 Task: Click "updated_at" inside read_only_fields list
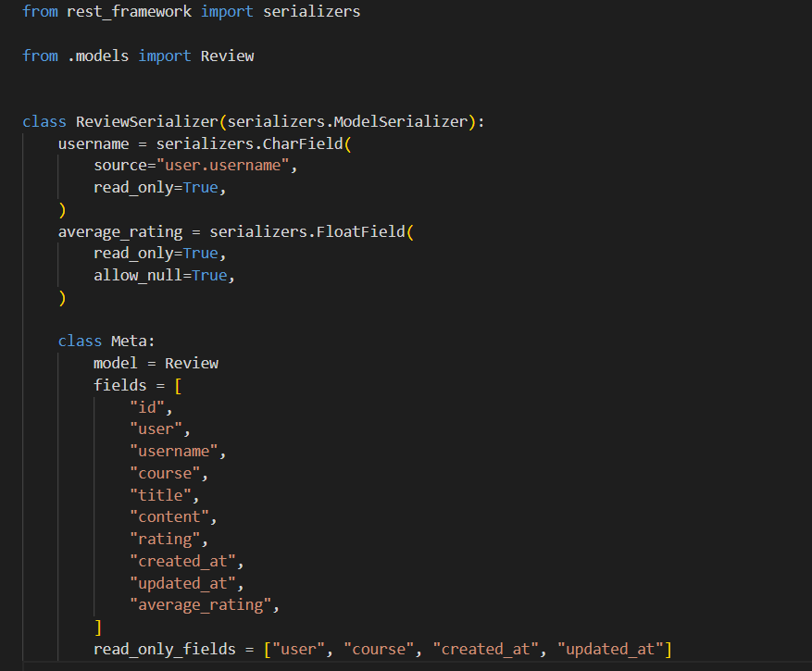pos(610,650)
